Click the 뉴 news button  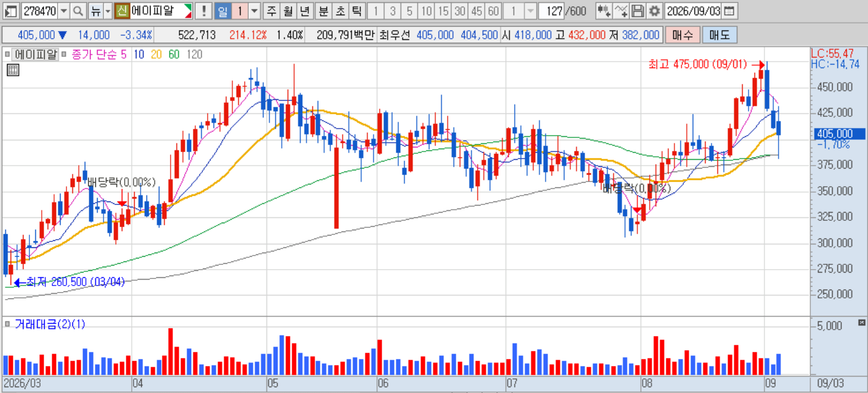click(95, 11)
